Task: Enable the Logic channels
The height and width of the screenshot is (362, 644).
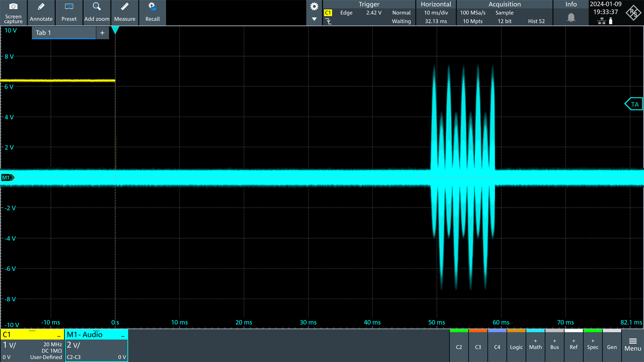Action: pyautogui.click(x=516, y=345)
